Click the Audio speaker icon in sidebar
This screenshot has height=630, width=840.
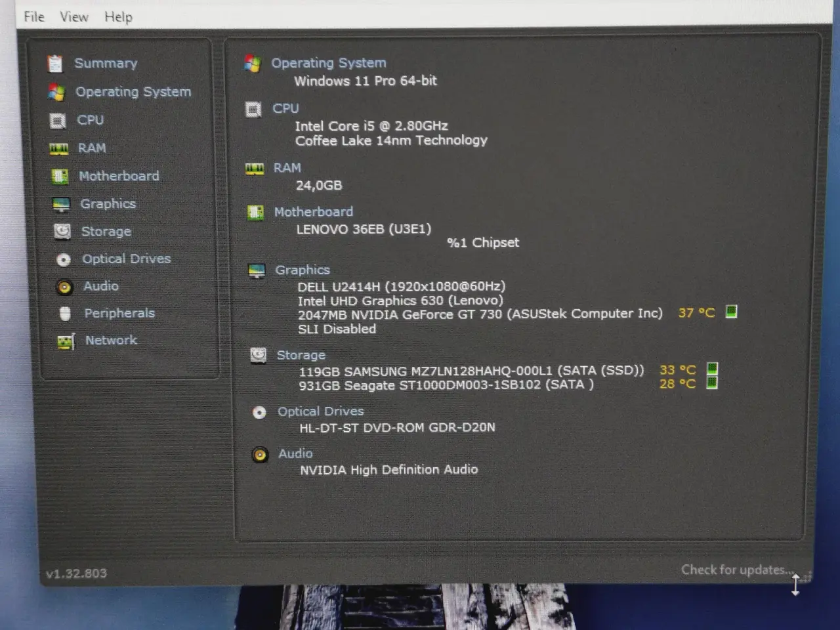pos(64,287)
